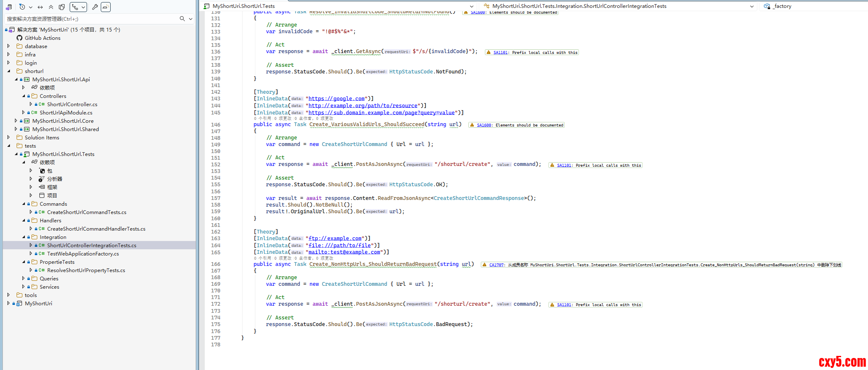Open the search options dropdown arrow
868x370 pixels.
(191, 19)
